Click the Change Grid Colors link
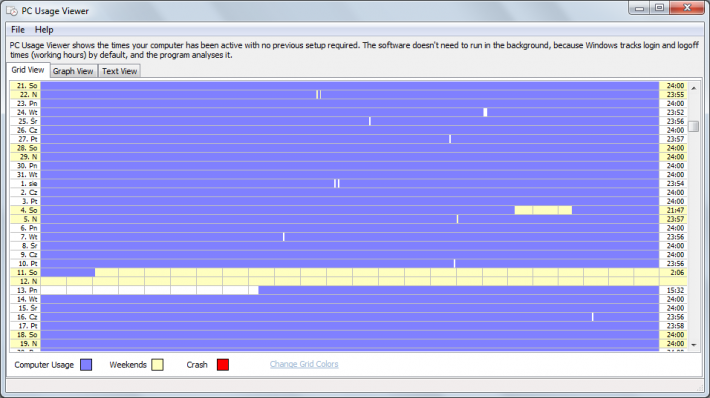 pos(304,364)
